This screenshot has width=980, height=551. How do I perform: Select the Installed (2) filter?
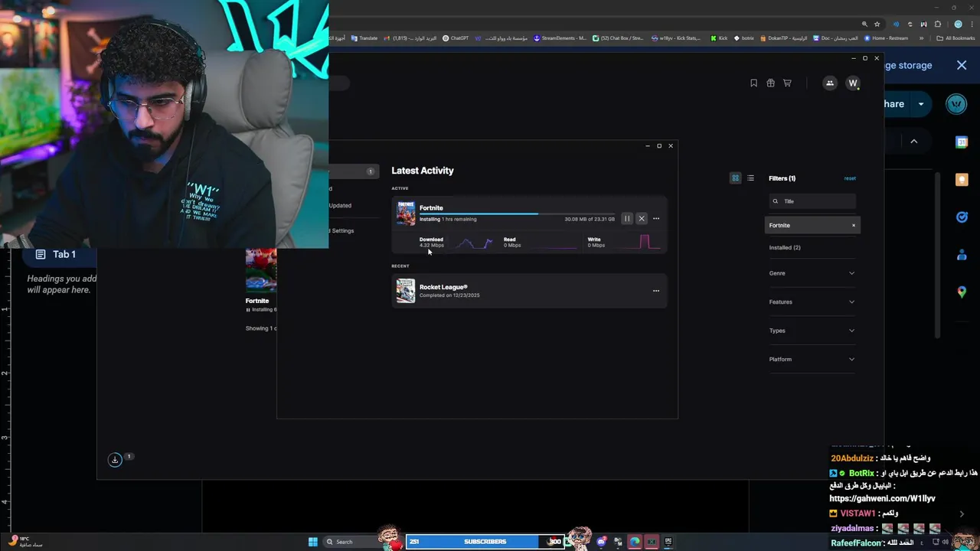pyautogui.click(x=785, y=247)
